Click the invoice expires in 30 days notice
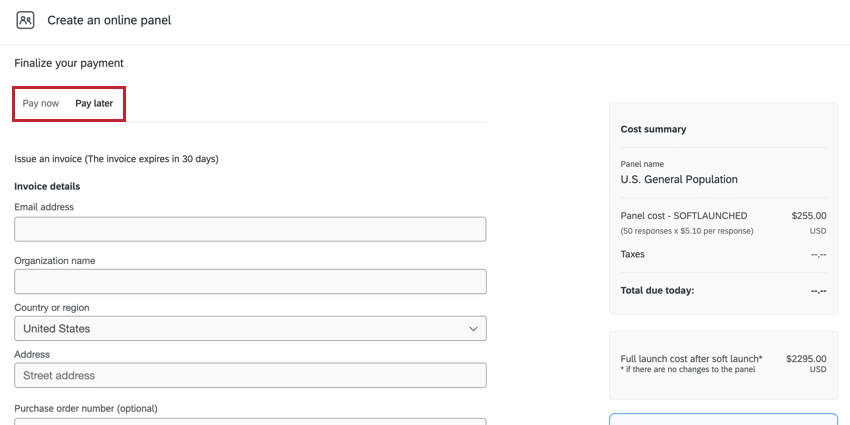 [x=116, y=159]
